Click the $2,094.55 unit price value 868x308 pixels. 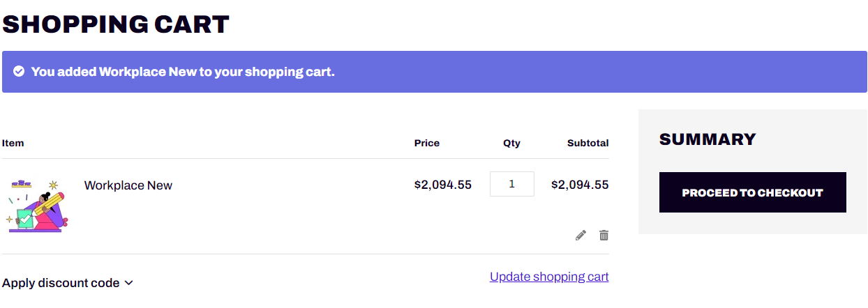coord(443,185)
